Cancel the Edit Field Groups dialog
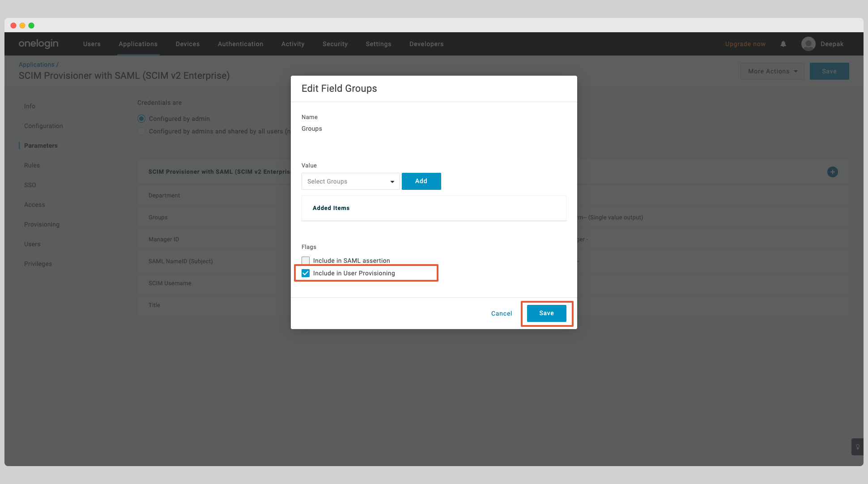The width and height of the screenshot is (868, 484). (501, 313)
